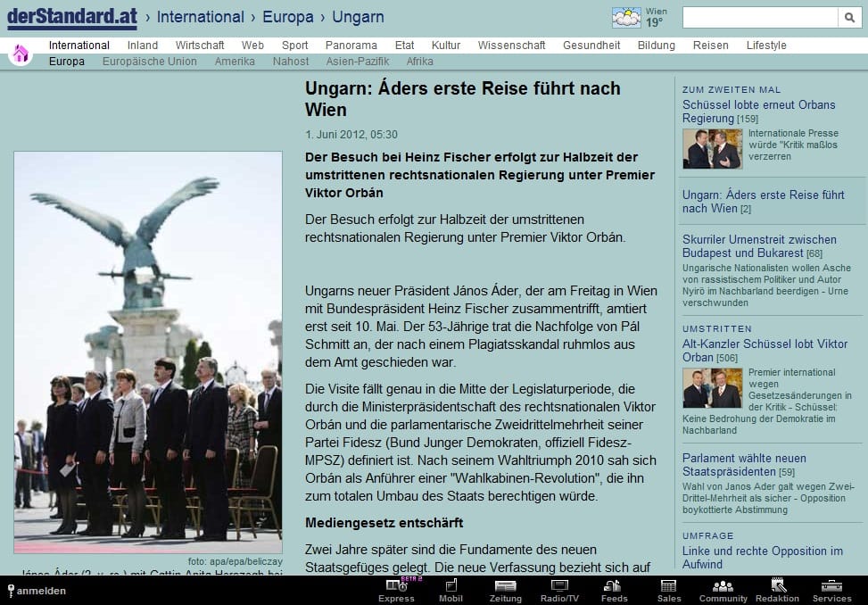Open the Asien-Pazifik submenu item
Image resolution: width=868 pixels, height=605 pixels.
357,62
